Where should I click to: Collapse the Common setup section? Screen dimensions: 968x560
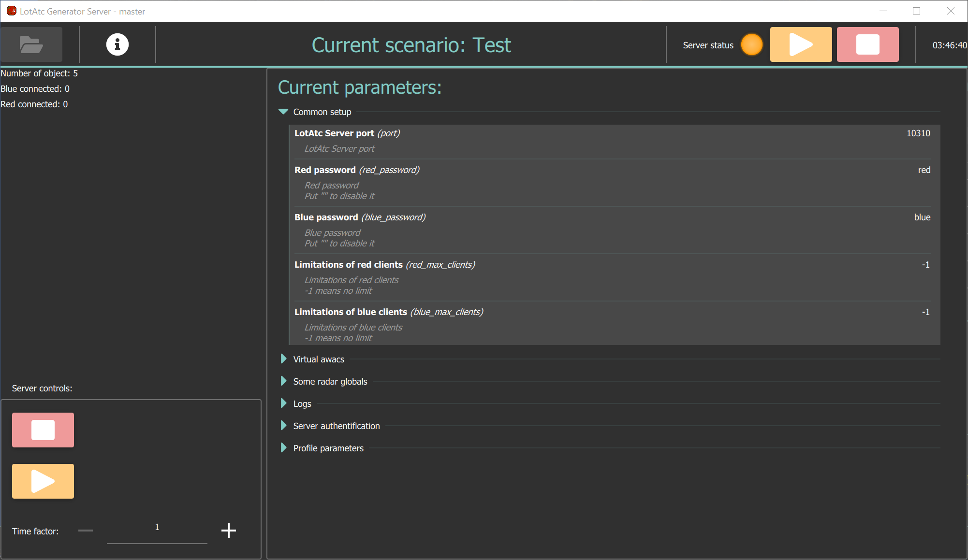tap(283, 111)
